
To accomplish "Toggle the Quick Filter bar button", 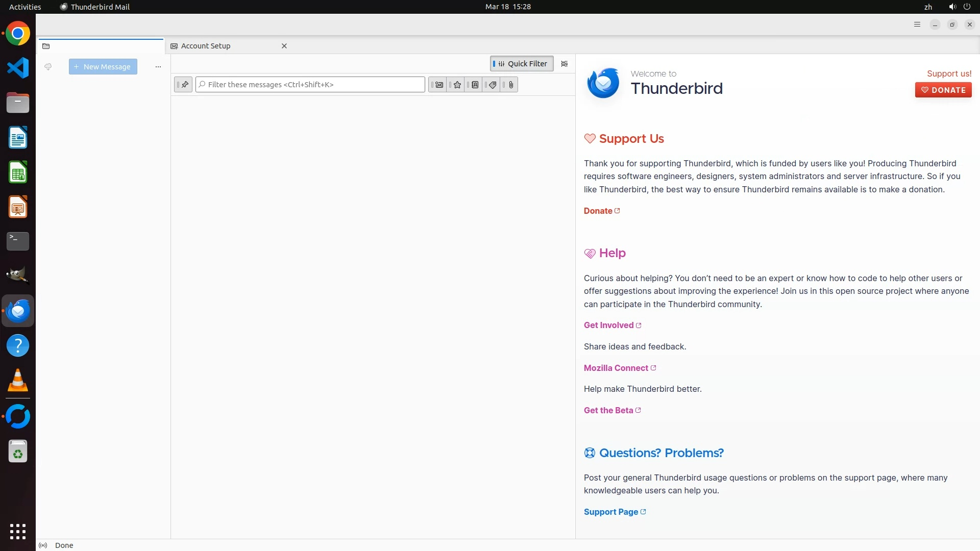I will click(x=522, y=64).
